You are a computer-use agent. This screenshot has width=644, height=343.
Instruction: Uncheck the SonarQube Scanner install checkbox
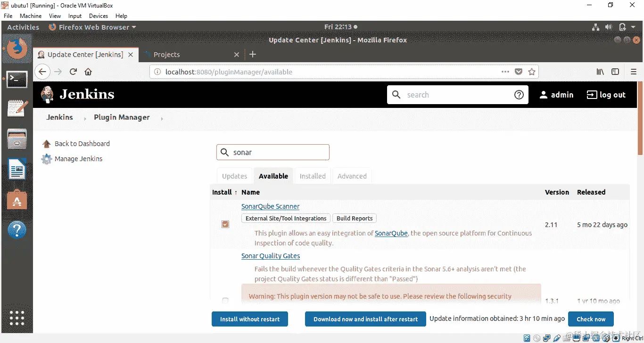click(x=225, y=225)
